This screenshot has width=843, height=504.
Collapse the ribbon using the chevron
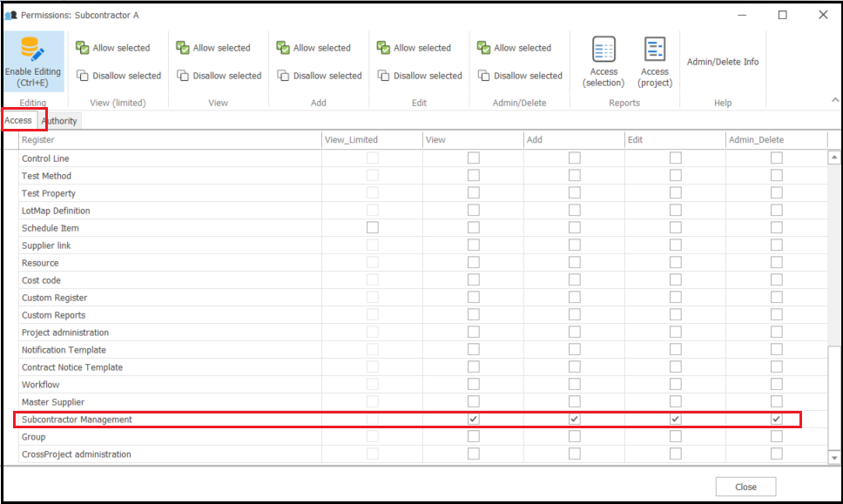(x=835, y=100)
